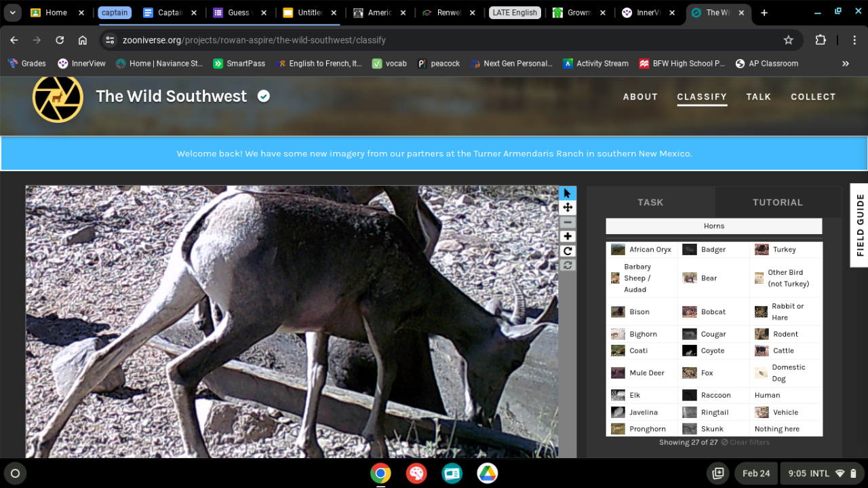Choose Fox species
This screenshot has width=868, height=488.
click(713, 373)
